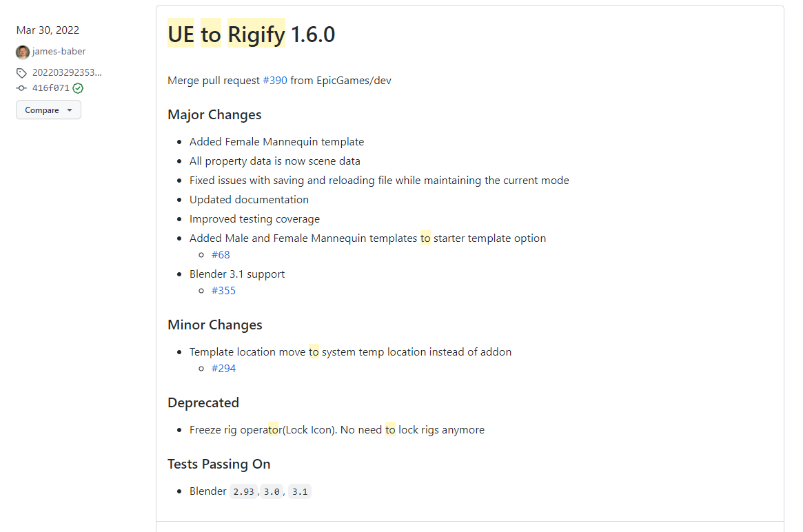Click the UE to Rigify 1.6.0 title
Viewport: 803px width, 532px height.
[x=252, y=34]
